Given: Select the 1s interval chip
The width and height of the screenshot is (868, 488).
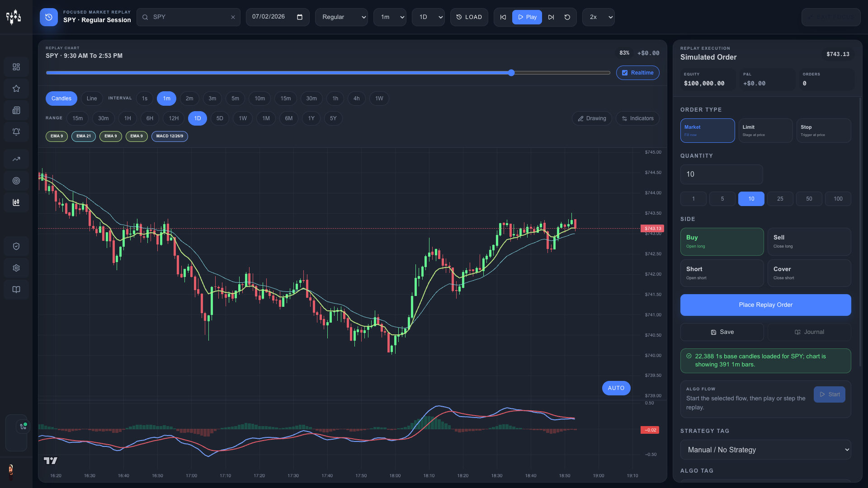Looking at the screenshot, I should click(x=145, y=99).
